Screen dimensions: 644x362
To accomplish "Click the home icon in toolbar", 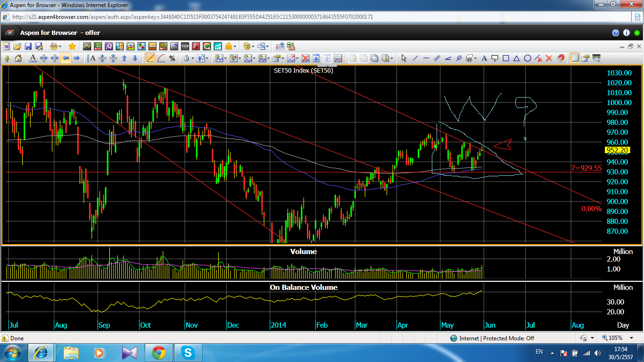I will point(18,58).
